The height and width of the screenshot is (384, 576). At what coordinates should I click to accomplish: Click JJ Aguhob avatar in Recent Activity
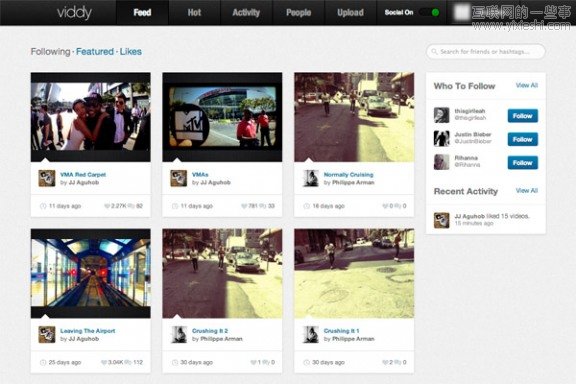point(442,220)
